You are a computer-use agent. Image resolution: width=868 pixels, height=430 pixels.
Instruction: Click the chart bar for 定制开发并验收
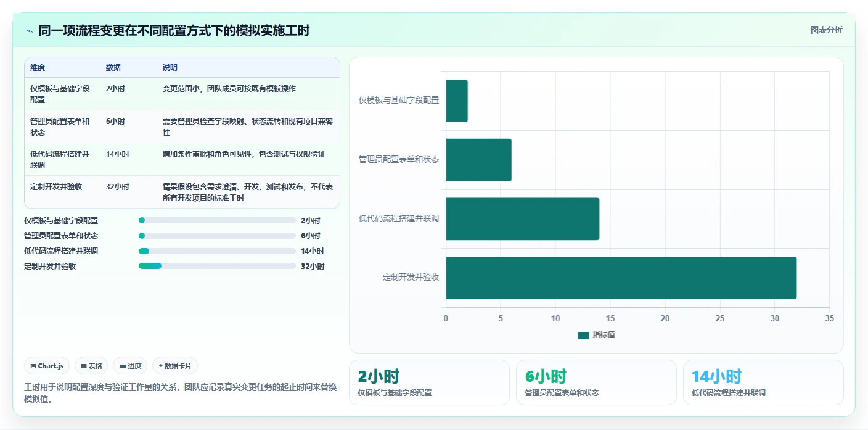pyautogui.click(x=621, y=278)
